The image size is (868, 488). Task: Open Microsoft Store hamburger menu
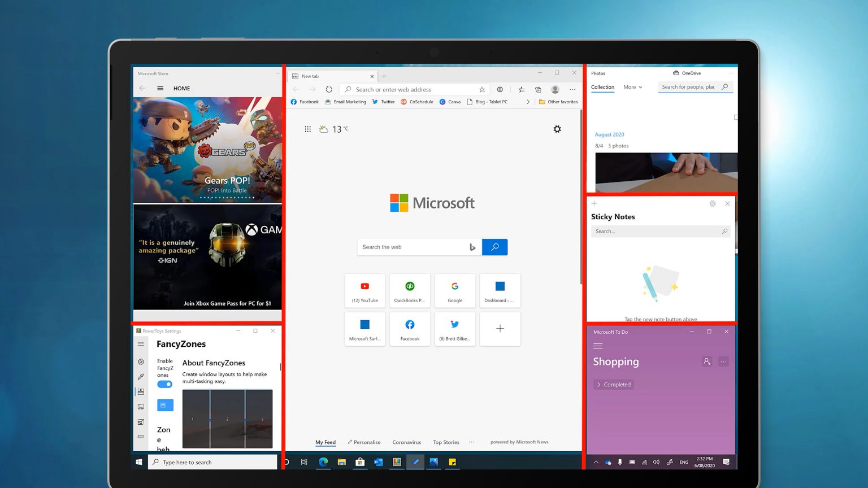160,88
